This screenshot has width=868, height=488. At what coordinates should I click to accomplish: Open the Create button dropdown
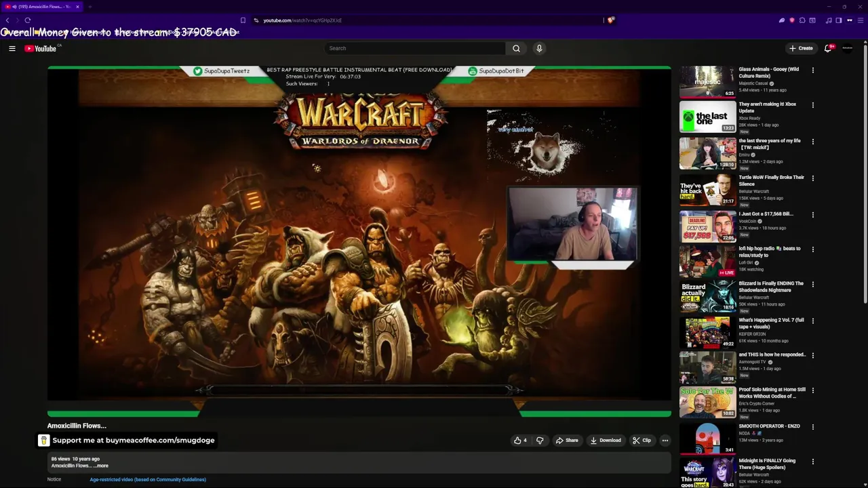click(801, 48)
